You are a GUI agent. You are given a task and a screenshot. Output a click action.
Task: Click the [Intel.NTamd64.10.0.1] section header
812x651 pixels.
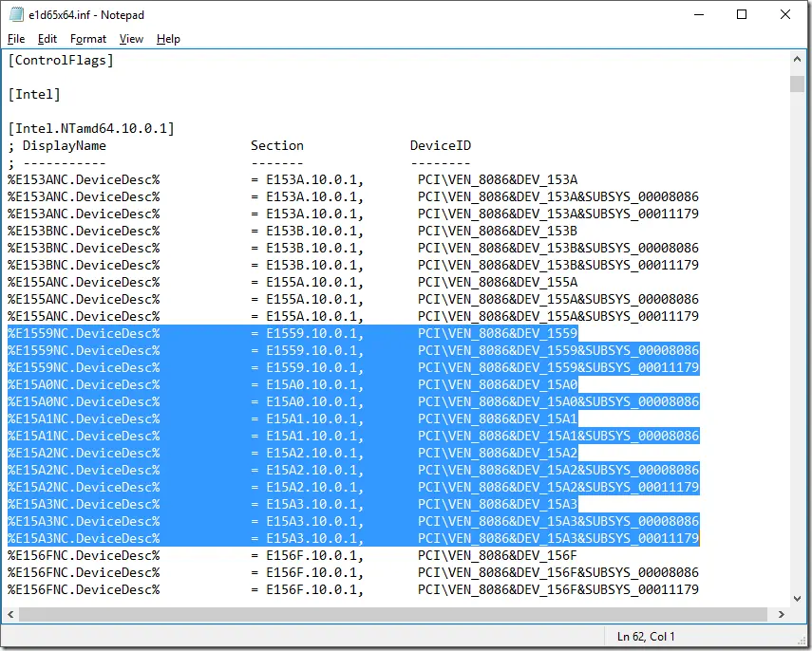pos(91,128)
